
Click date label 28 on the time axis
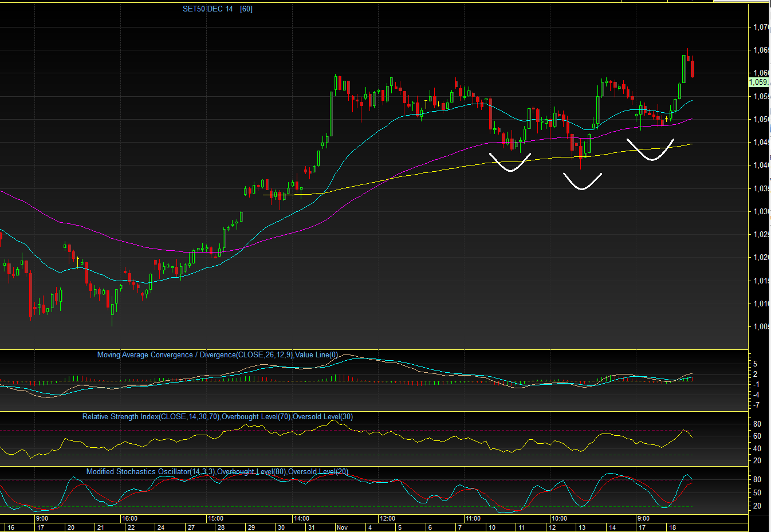tap(221, 527)
